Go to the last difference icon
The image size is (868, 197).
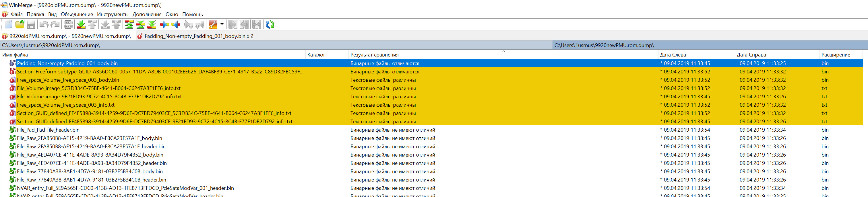coord(152,25)
